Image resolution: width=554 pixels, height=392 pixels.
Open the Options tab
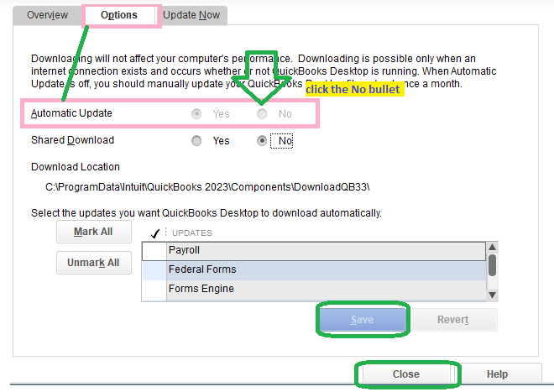coord(119,15)
